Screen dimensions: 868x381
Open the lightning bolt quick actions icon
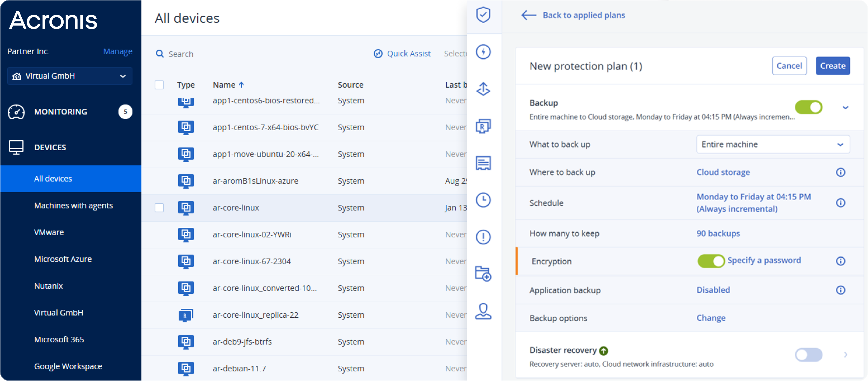483,52
